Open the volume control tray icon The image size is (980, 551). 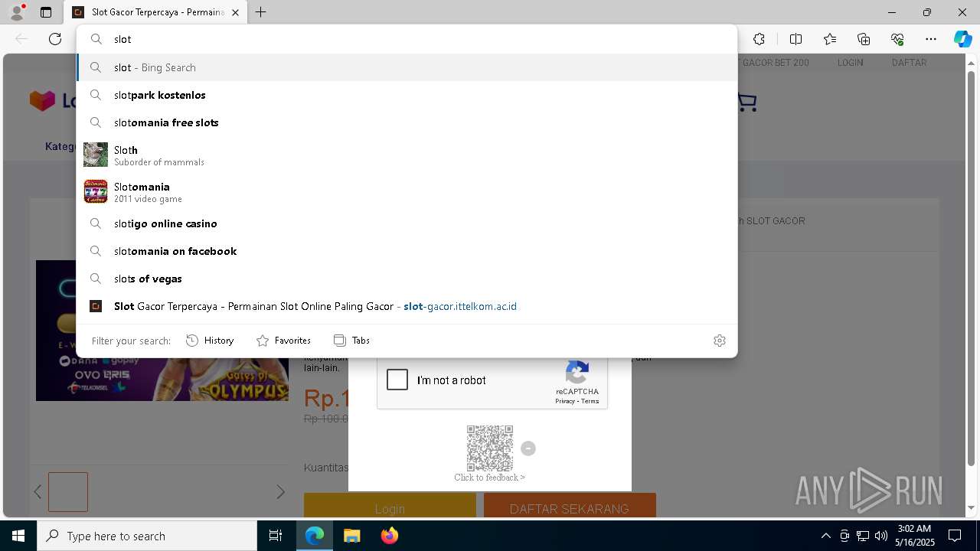point(881,536)
